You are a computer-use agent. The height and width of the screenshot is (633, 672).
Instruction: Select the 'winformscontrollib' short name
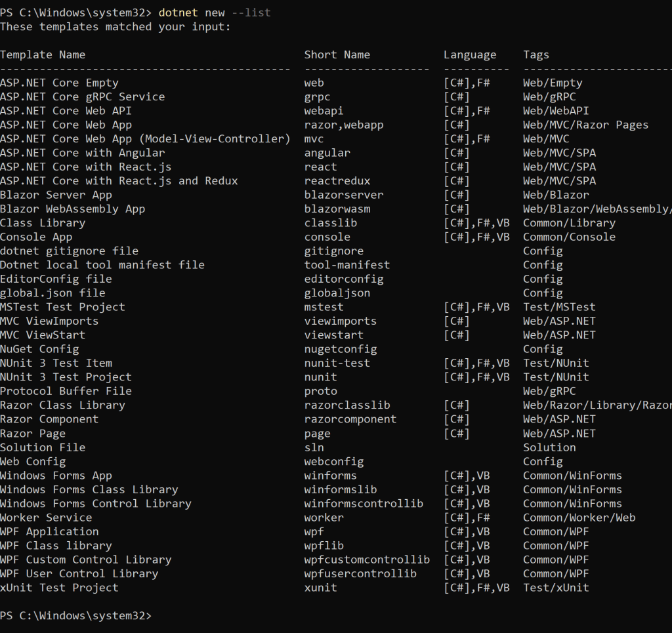364,504
